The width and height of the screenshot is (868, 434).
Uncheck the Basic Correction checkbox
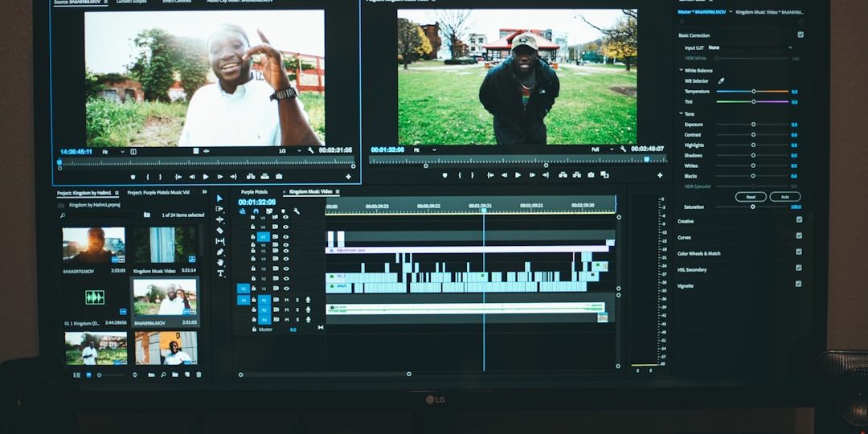(800, 35)
